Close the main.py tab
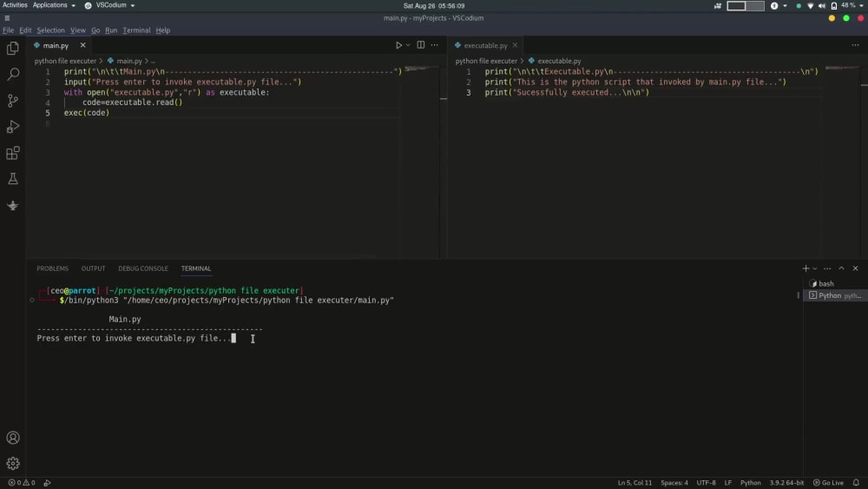This screenshot has height=489, width=868. click(x=82, y=45)
